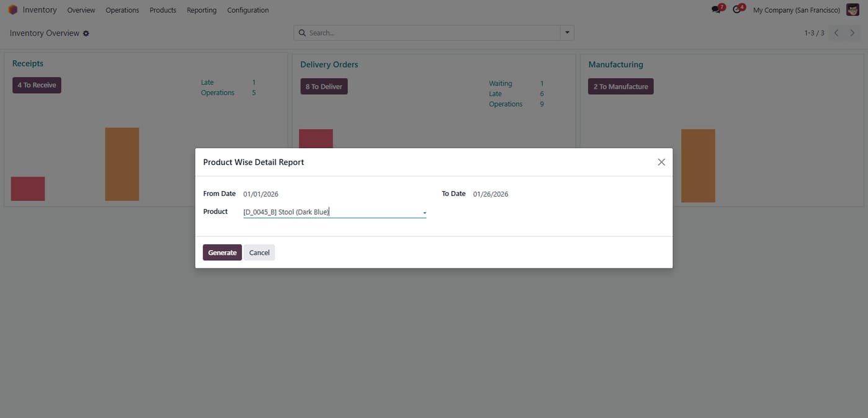Click the gear icon beside Inventory Overview
Screen dimensions: 868x418
pos(86,33)
